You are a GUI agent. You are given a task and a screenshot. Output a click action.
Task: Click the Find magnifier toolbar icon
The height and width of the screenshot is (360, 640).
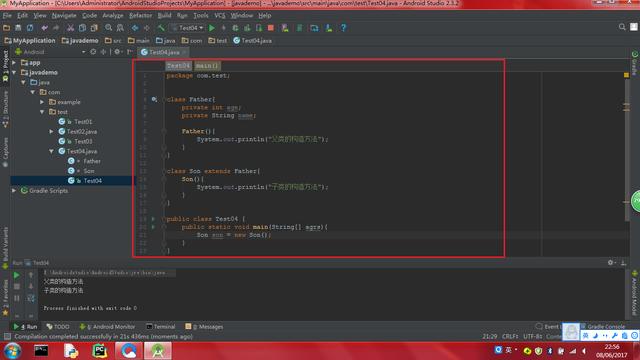109,28
